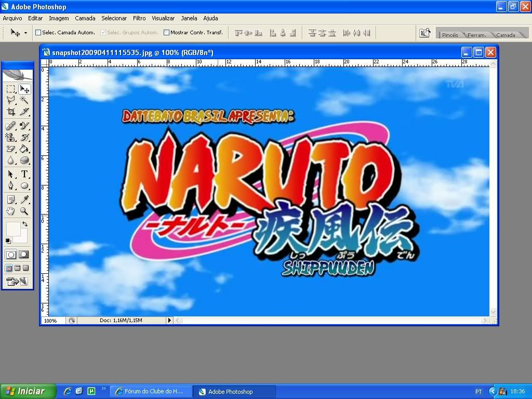The height and width of the screenshot is (399, 532).
Task: Open the Move tool preset dropdown
Action: click(x=25, y=33)
